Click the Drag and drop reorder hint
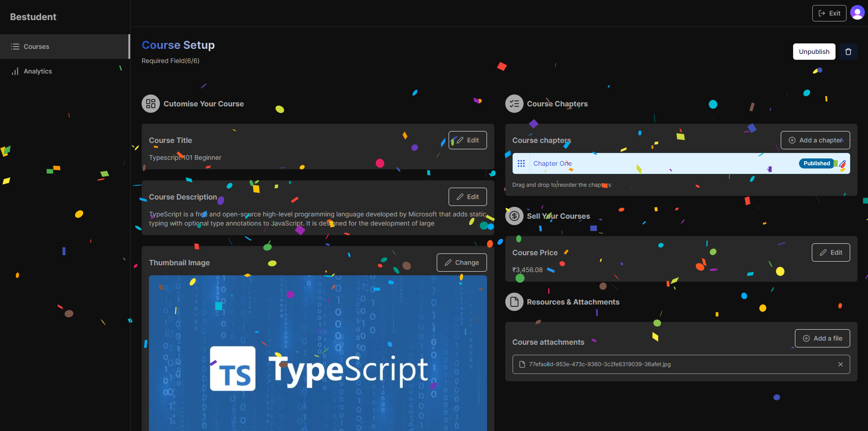The width and height of the screenshot is (868, 431). [x=561, y=185]
